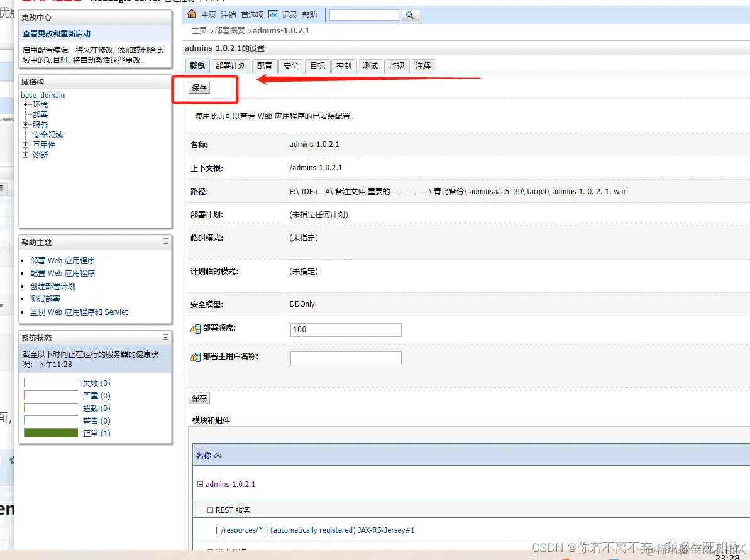
Task: Open 帮助 in the toolbar
Action: tap(309, 15)
